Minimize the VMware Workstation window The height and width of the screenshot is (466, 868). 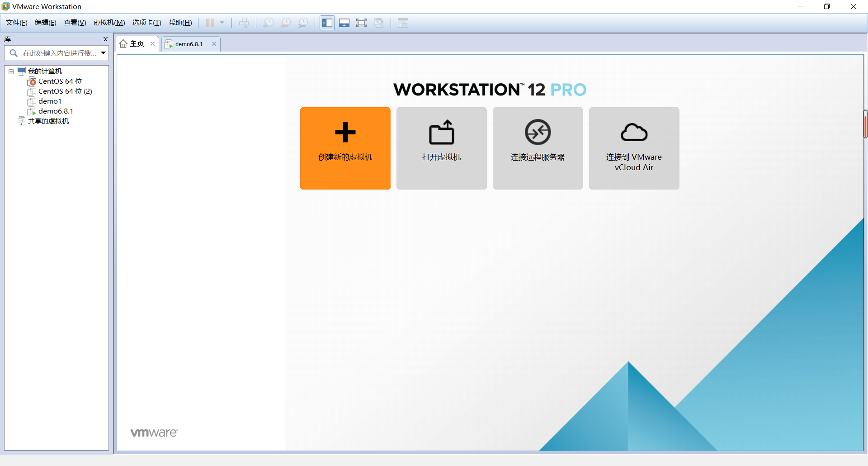click(801, 6)
